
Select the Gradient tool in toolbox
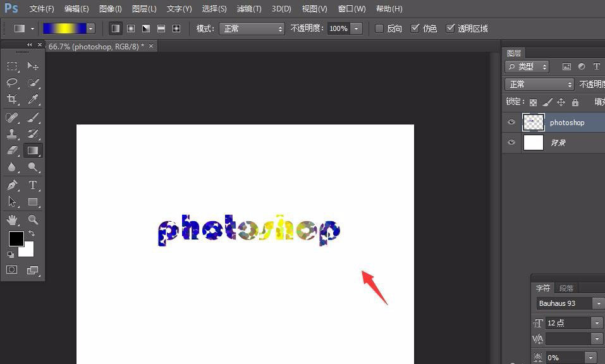(33, 150)
